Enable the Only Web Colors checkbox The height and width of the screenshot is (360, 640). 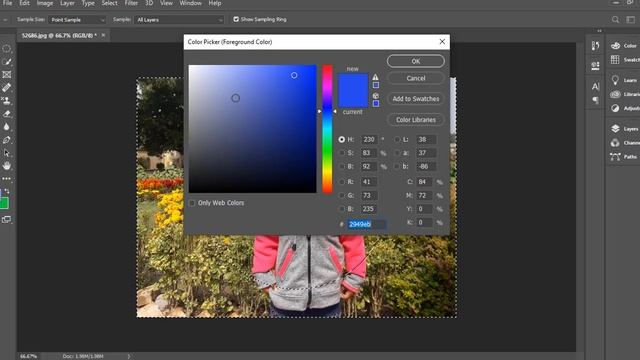click(192, 203)
